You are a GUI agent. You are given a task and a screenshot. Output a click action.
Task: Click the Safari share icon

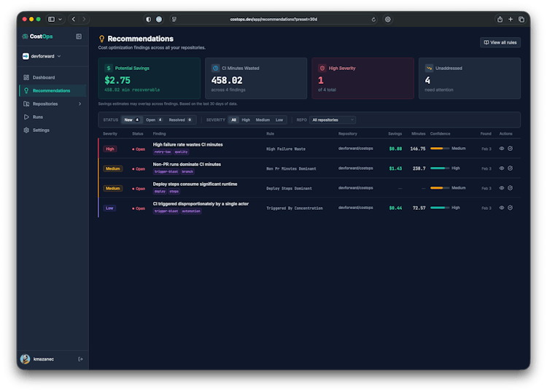click(500, 20)
